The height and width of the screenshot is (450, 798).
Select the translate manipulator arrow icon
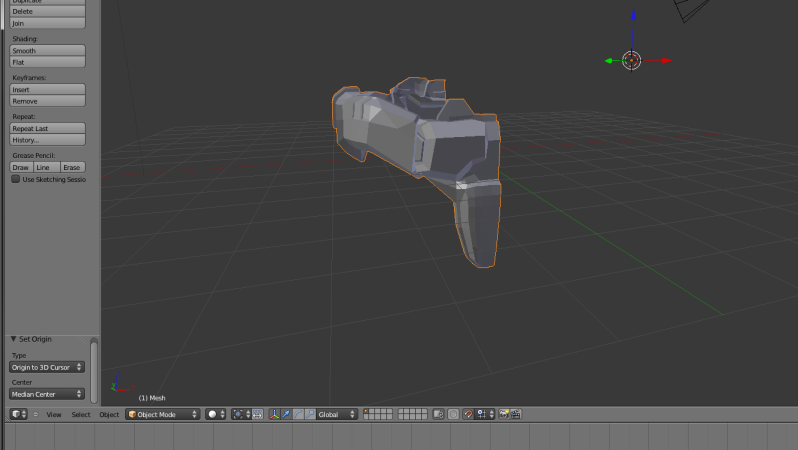click(x=286, y=414)
